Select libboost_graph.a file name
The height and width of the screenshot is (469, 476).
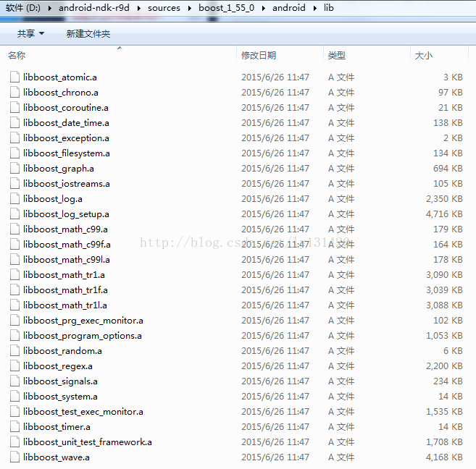59,168
